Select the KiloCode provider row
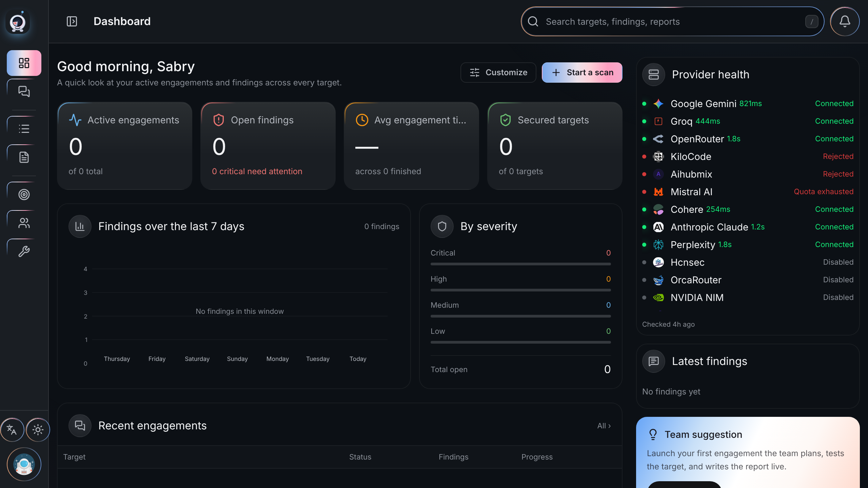This screenshot has width=868, height=488. point(748,157)
